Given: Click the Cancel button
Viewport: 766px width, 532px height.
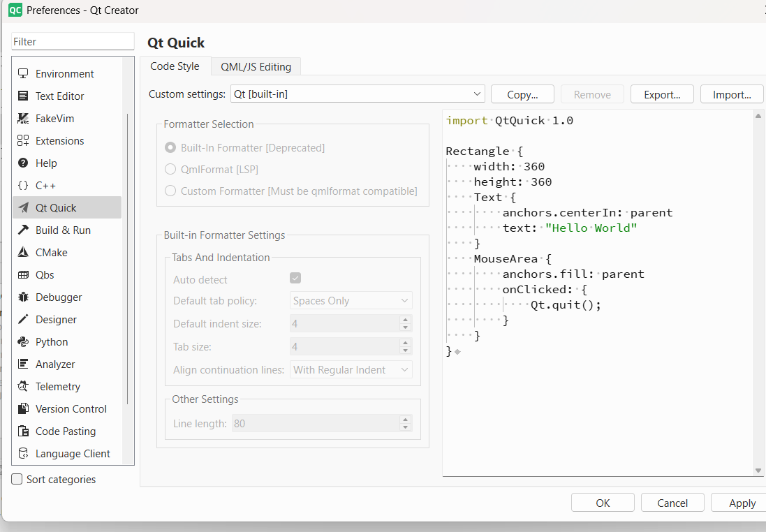Looking at the screenshot, I should [672, 503].
